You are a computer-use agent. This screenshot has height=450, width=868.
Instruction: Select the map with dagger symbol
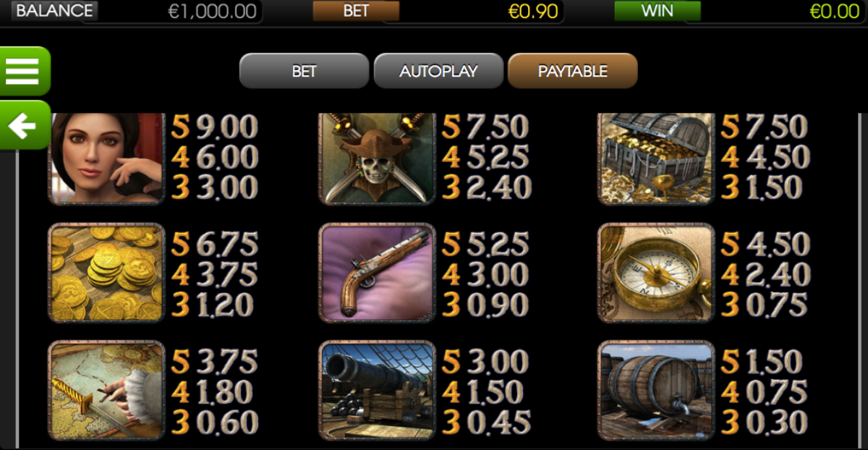(106, 391)
